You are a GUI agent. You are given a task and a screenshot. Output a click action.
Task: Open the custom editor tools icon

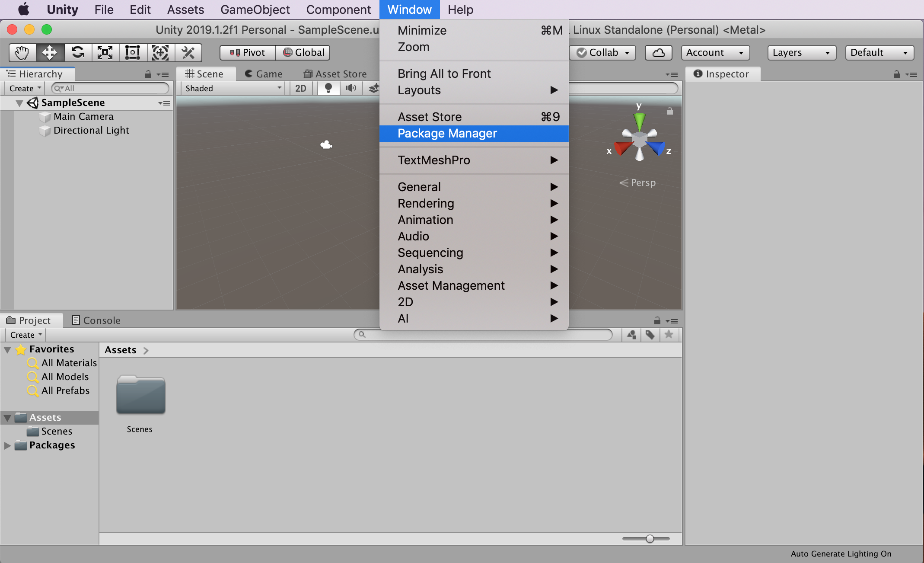tap(188, 53)
